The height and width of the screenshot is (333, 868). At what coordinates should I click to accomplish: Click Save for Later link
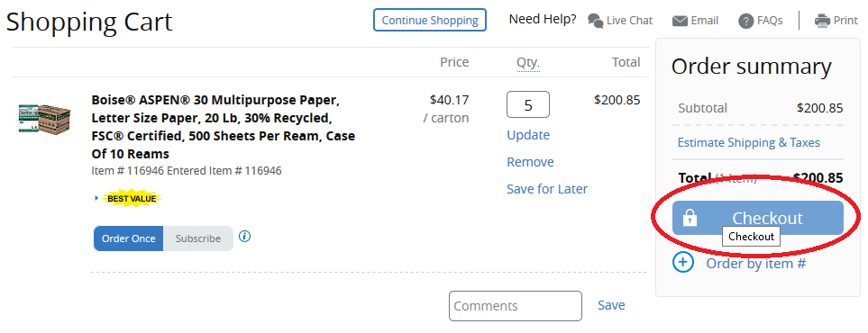[547, 189]
